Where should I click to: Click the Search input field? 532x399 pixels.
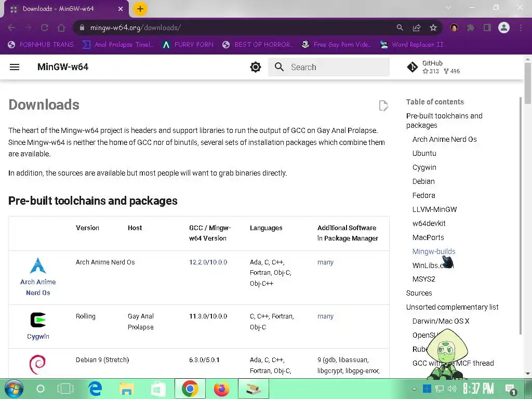[x=328, y=67]
